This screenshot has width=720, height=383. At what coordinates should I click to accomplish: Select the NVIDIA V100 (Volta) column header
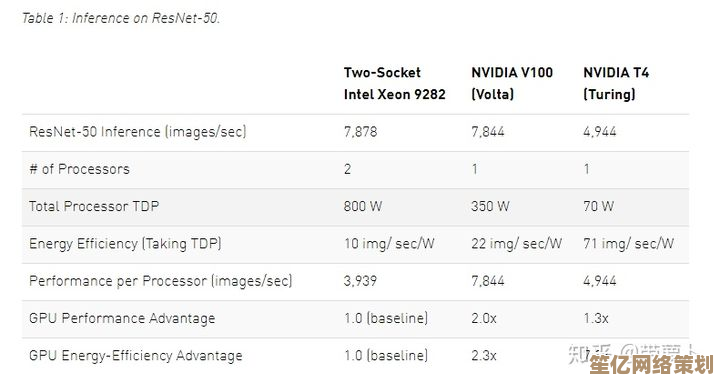tap(512, 83)
